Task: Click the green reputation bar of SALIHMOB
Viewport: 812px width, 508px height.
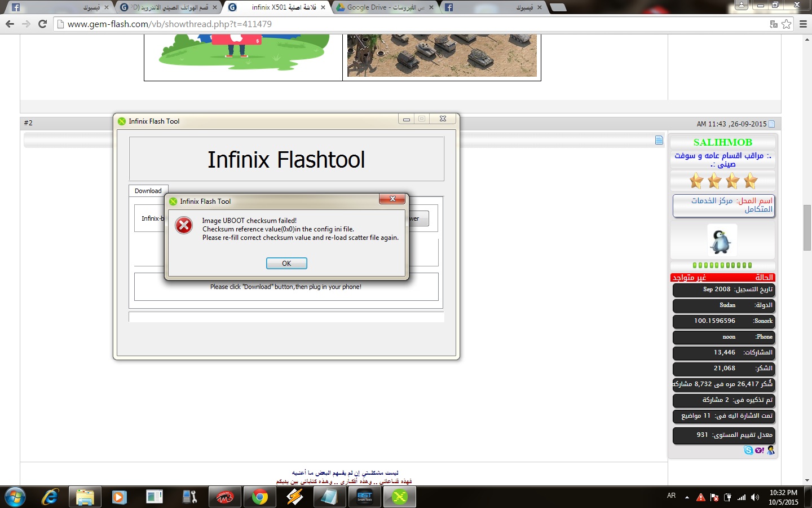Action: (722, 265)
